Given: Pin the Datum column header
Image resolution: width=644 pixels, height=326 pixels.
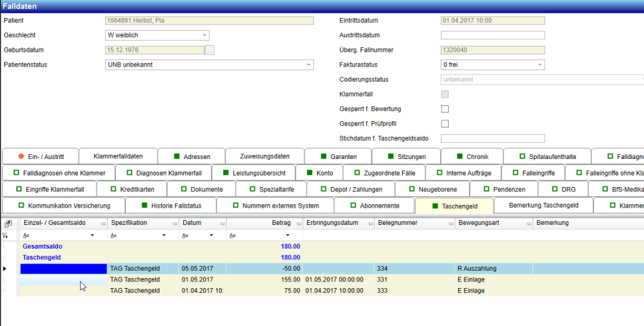Looking at the screenshot, I should [221, 224].
